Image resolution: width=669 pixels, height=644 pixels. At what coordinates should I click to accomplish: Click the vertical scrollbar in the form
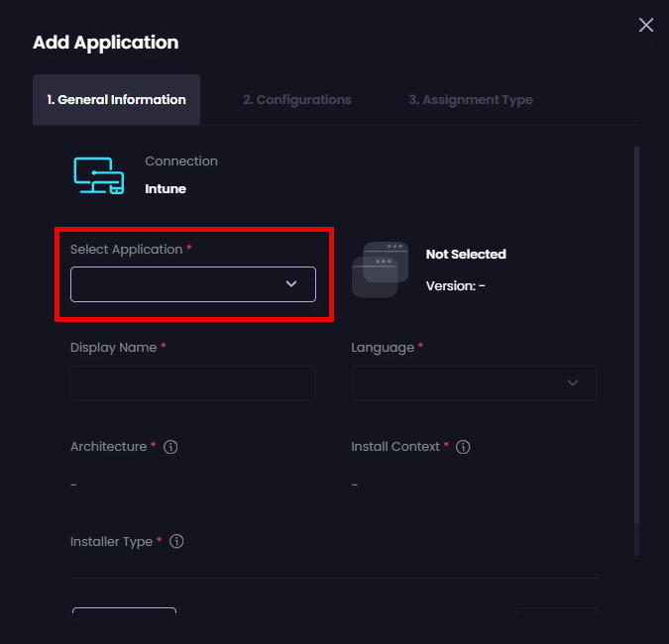click(636, 347)
